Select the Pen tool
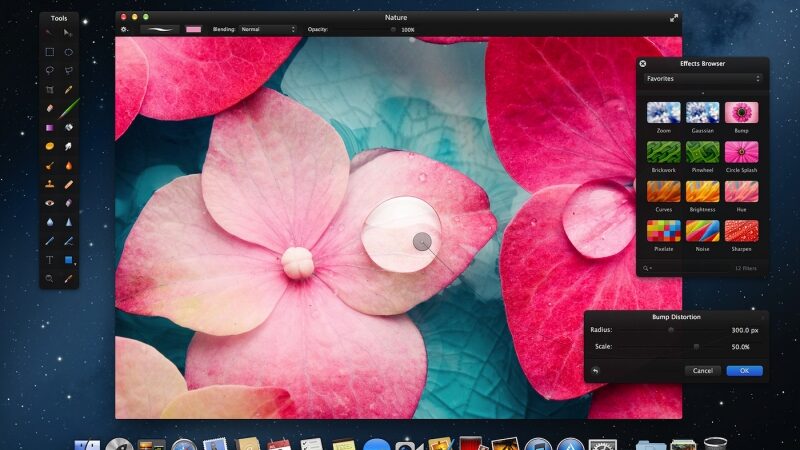Screen dimensions: 800x450 49,241
